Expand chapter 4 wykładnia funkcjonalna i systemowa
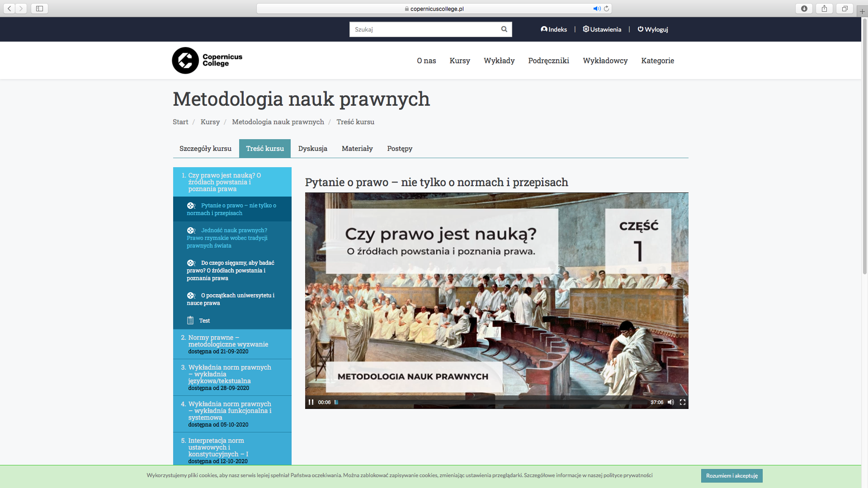The width and height of the screenshot is (868, 488). tap(232, 414)
